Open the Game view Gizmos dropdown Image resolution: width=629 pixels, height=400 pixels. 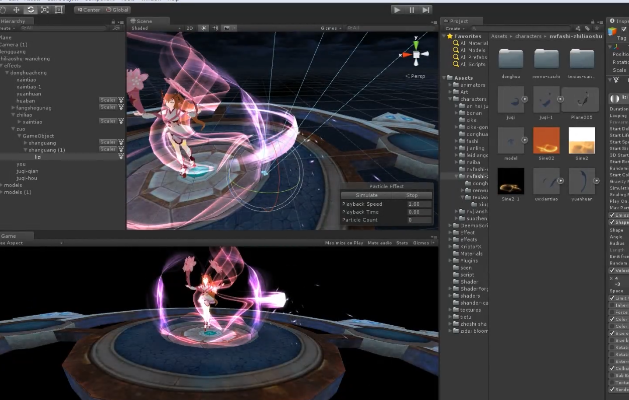click(x=423, y=243)
